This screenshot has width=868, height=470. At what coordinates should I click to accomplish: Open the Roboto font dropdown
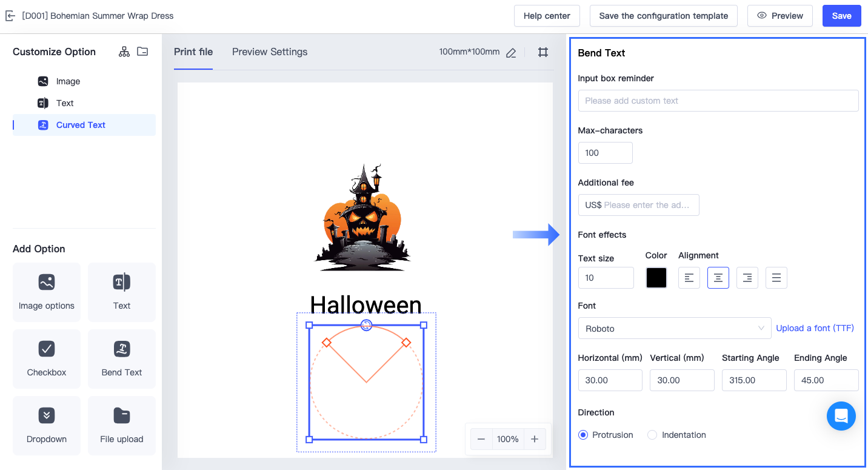(674, 328)
